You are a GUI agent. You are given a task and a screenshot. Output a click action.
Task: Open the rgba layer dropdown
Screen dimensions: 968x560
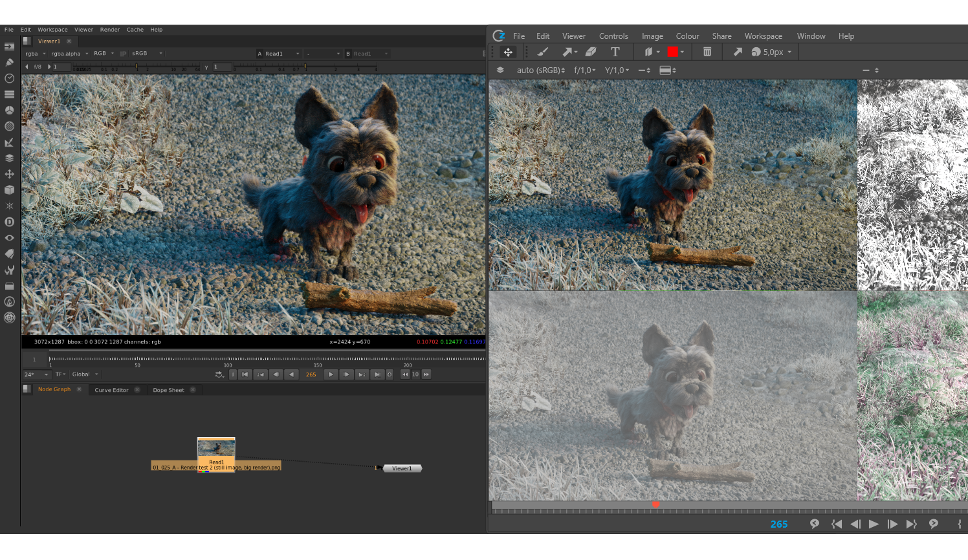coord(35,54)
